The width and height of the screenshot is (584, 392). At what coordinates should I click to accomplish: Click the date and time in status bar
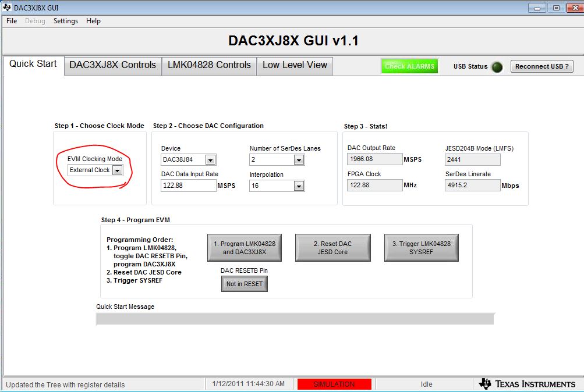coord(249,384)
